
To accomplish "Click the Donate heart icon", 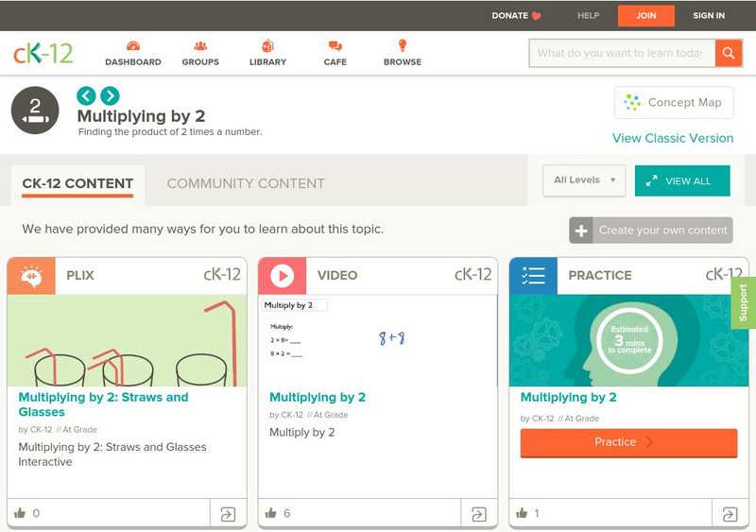I will pyautogui.click(x=536, y=16).
